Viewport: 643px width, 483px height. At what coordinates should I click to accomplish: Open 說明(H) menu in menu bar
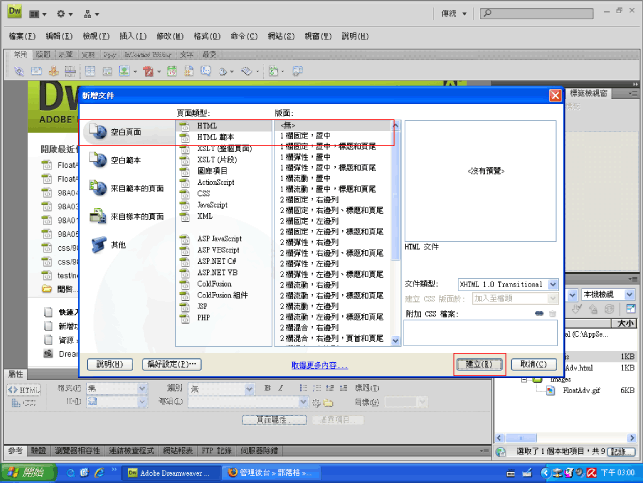tap(355, 36)
